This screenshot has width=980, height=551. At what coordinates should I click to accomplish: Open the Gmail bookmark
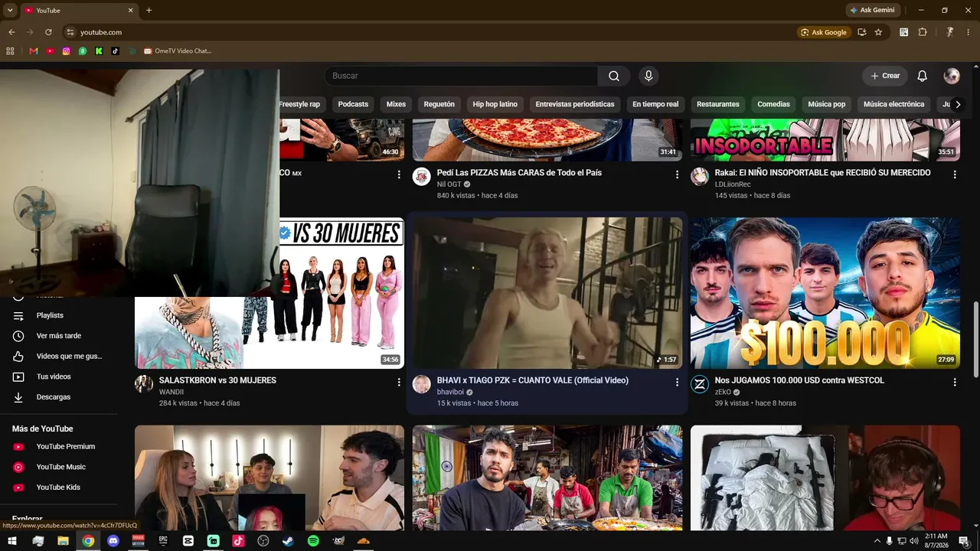tap(33, 51)
